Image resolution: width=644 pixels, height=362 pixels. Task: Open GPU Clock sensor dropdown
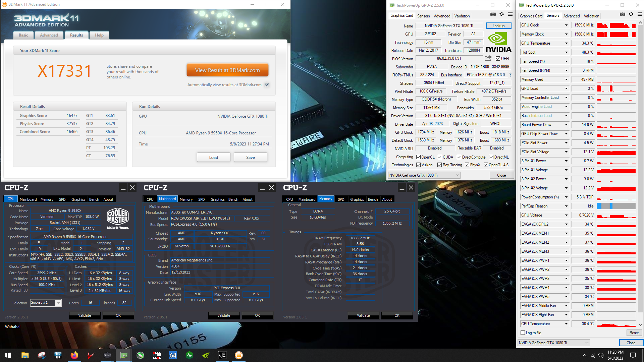566,25
